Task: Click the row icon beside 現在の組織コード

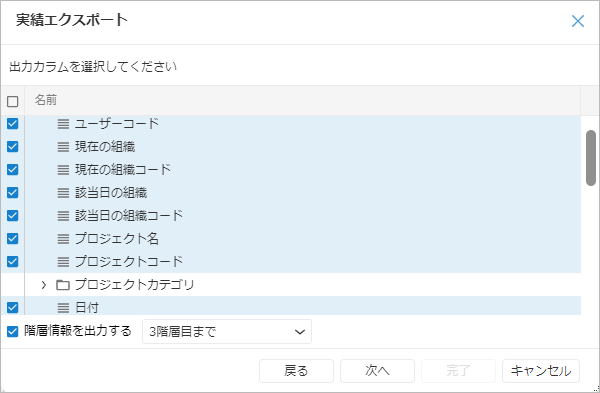Action: [x=63, y=170]
